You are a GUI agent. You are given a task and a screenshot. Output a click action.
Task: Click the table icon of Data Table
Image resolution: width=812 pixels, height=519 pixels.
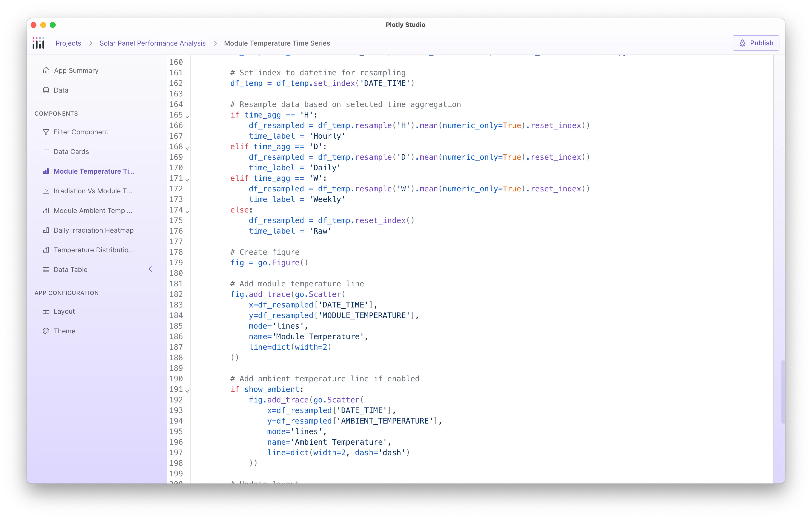(46, 270)
